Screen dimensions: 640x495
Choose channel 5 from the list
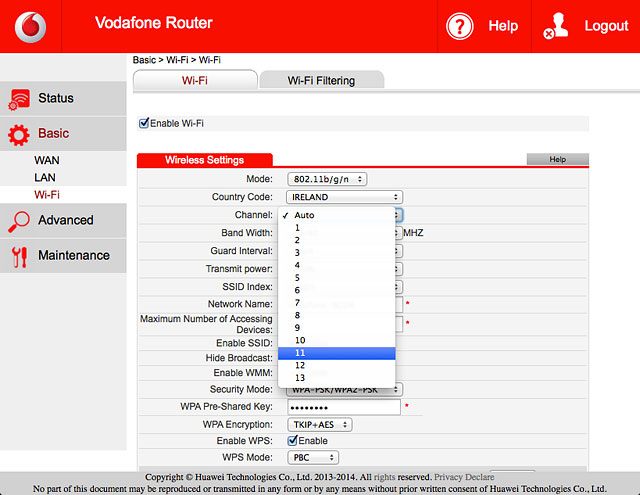(337, 277)
